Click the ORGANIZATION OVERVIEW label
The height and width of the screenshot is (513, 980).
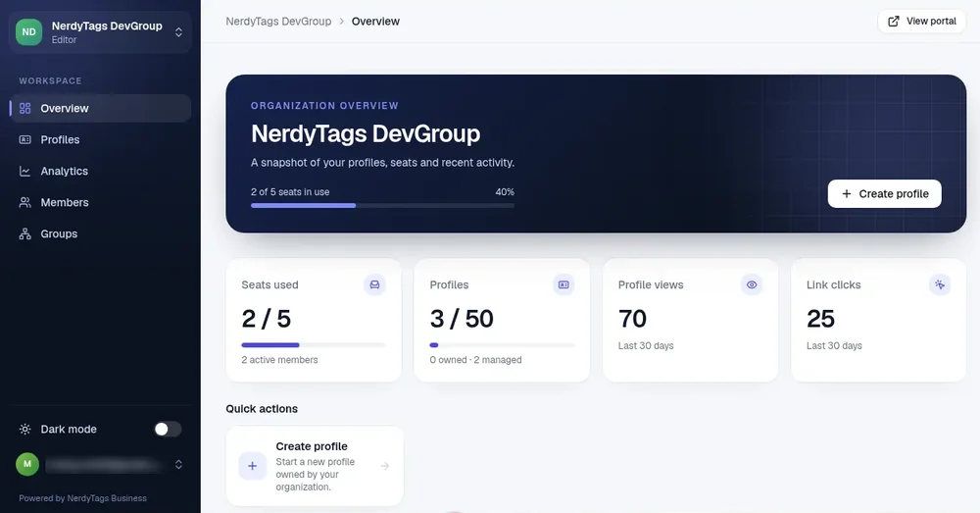pos(324,106)
